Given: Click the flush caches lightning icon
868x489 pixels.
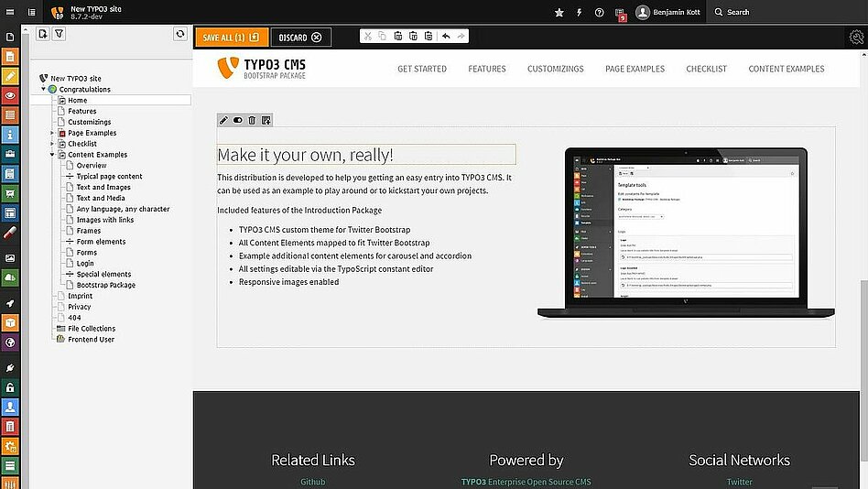Looking at the screenshot, I should 579,12.
